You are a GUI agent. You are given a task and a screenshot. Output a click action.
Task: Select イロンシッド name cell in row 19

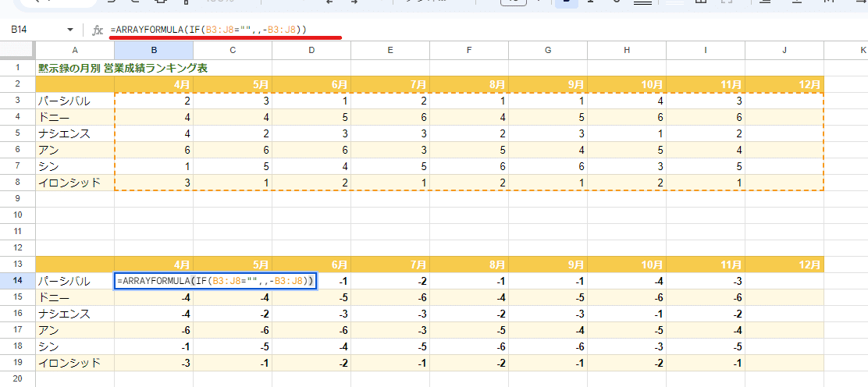(x=75, y=363)
